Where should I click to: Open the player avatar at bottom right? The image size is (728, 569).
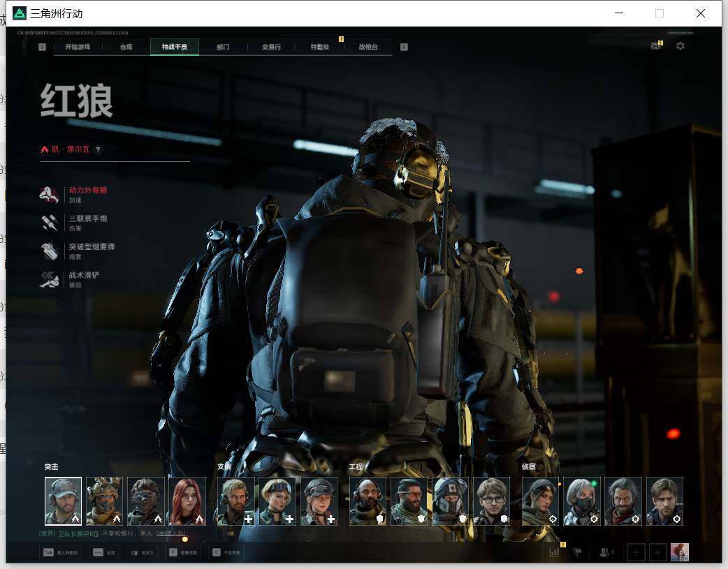(x=680, y=552)
